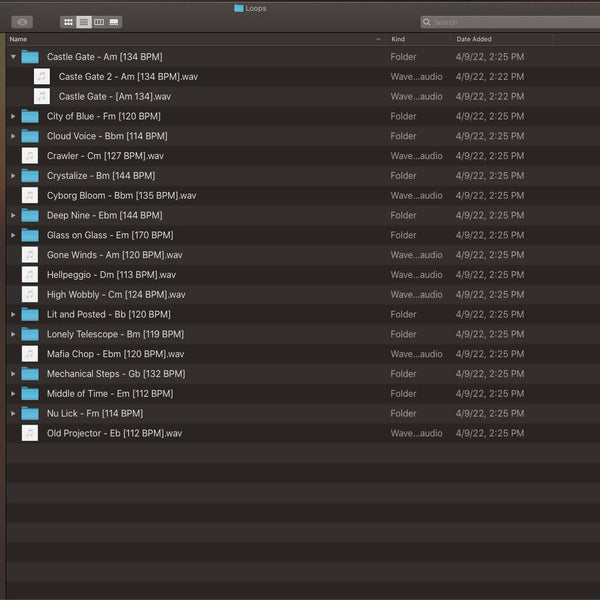The height and width of the screenshot is (600, 600).
Task: Collapse the Castle Gate - Am folder
Action: coord(13,57)
